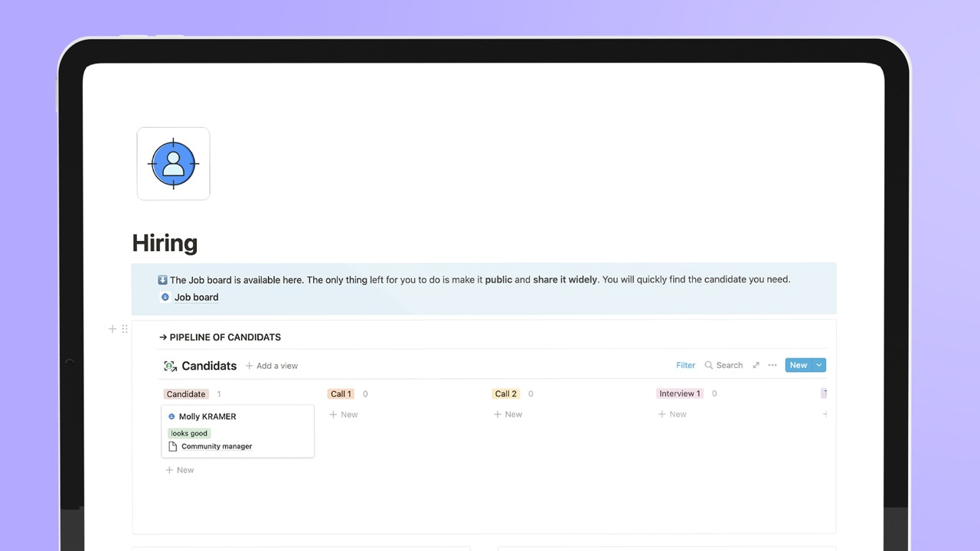
Task: Click the Hiring page avatar icon
Action: click(173, 163)
